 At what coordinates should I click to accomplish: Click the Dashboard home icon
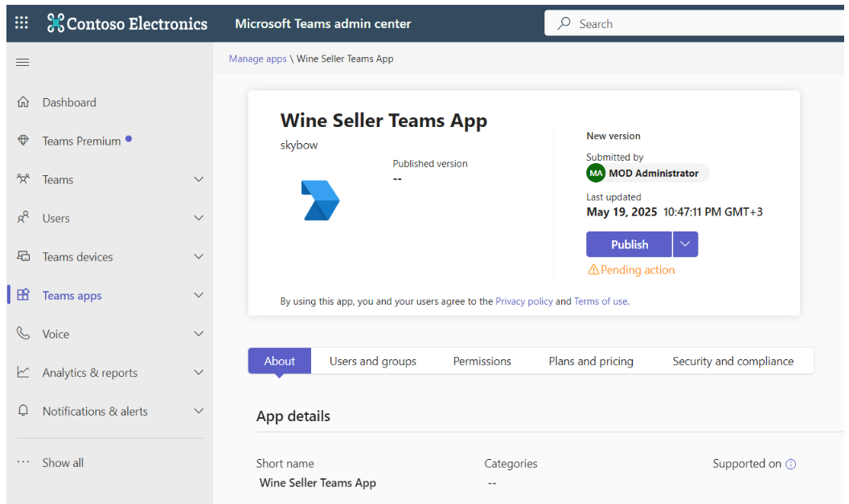click(x=23, y=102)
